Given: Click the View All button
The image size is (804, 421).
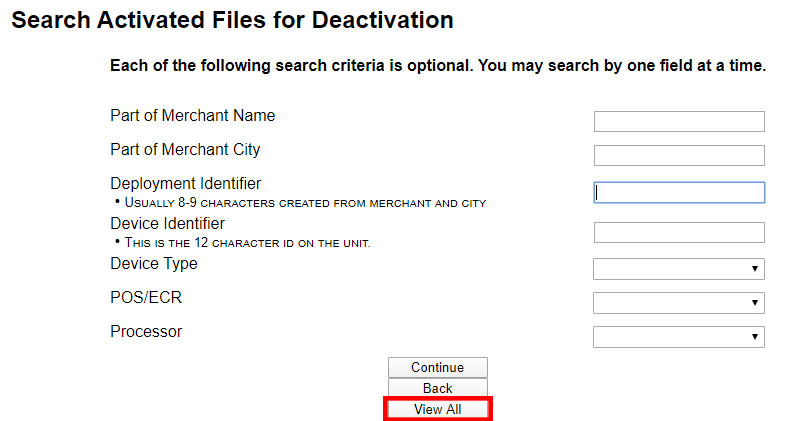Looking at the screenshot, I should [x=437, y=409].
